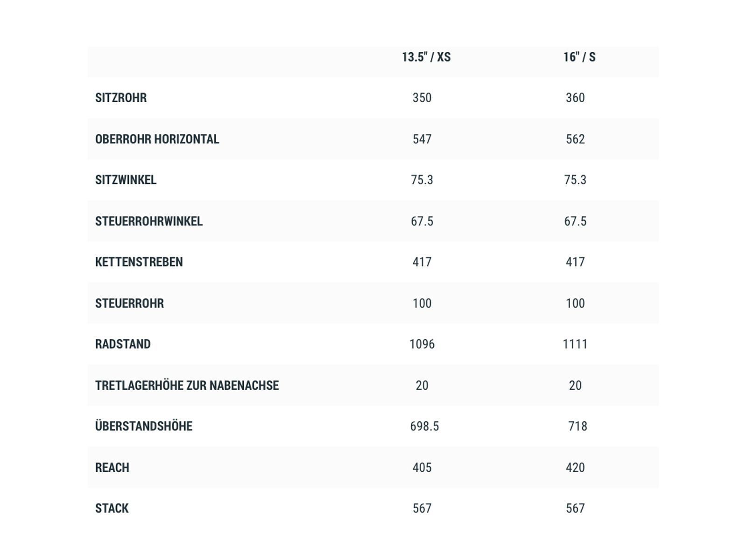The height and width of the screenshot is (560, 747).
Task: Click the REACH row label
Action: 112,468
